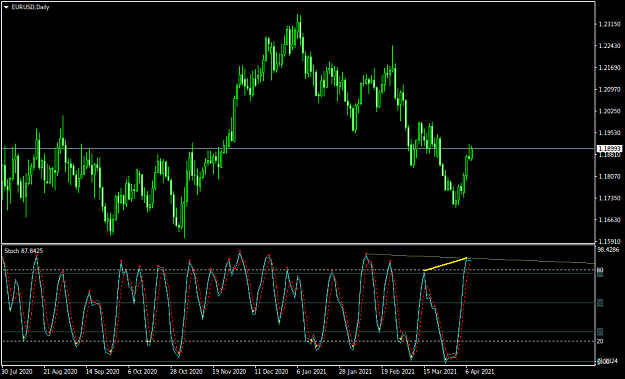Click the 1.19530 price axis label
625x379 pixels.
pyautogui.click(x=610, y=133)
